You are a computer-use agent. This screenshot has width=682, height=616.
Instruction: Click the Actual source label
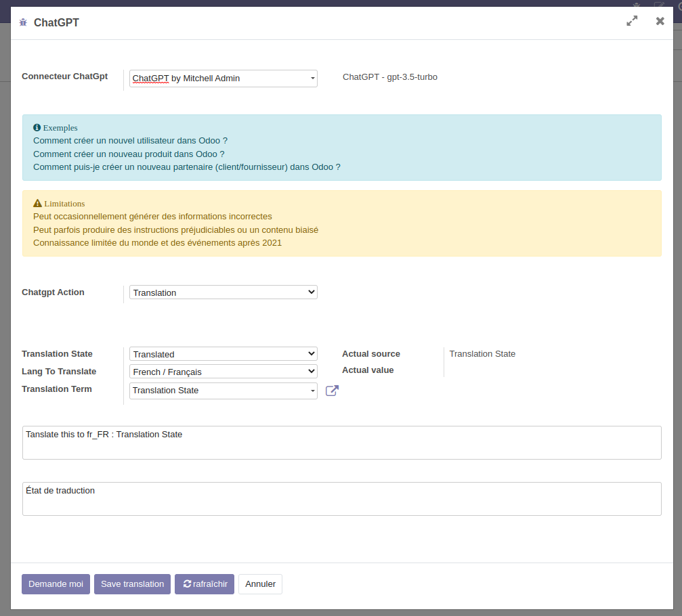371,354
